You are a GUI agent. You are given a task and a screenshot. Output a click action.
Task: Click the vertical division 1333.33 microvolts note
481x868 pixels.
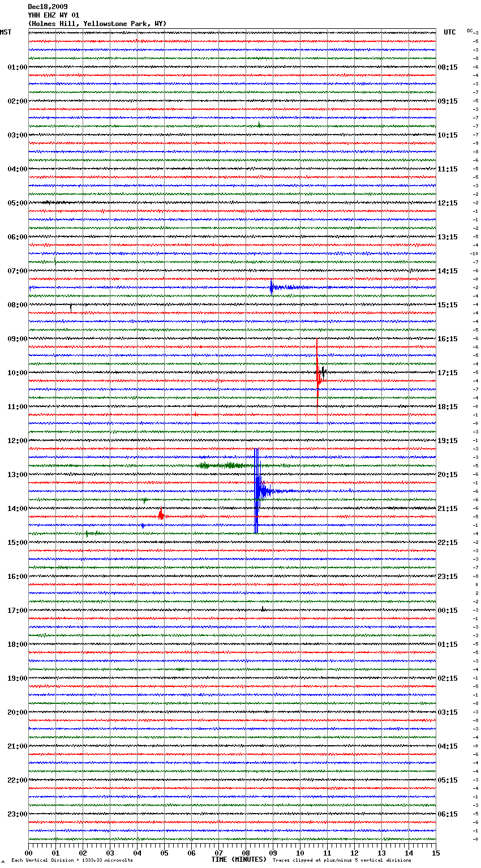(x=72, y=861)
